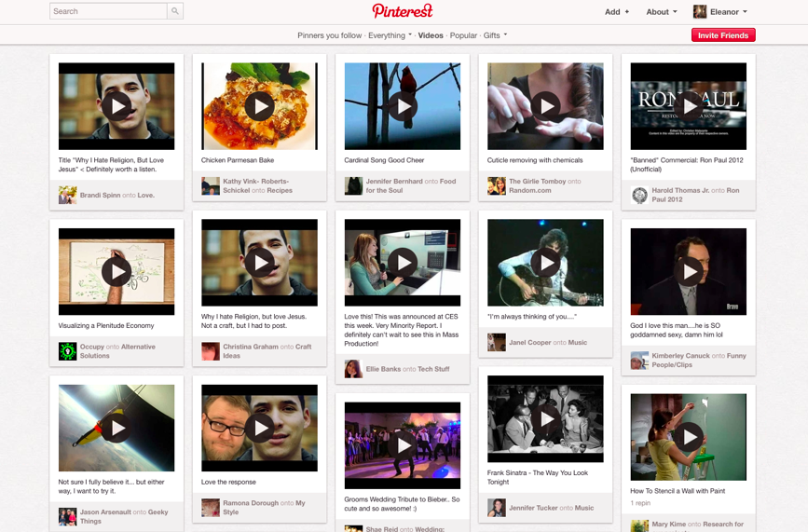Play the How To Stencil a Wall video
The height and width of the screenshot is (532, 808).
[689, 437]
